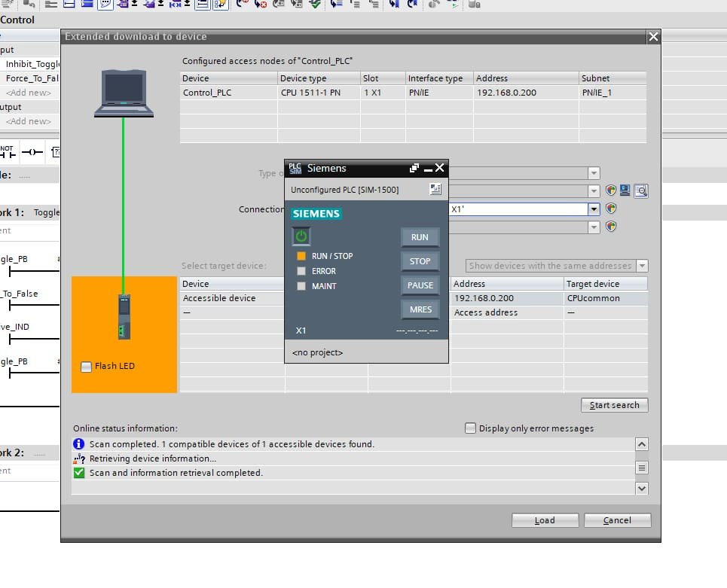Click the accessible devices icon beside the interface dropdown
Screen dimensions: 727x588
[x=625, y=190]
